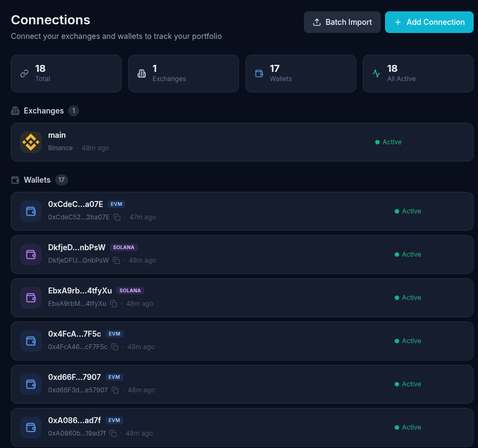Select wallet name 0xd66F...7907
The height and width of the screenshot is (448, 478).
[x=75, y=377]
